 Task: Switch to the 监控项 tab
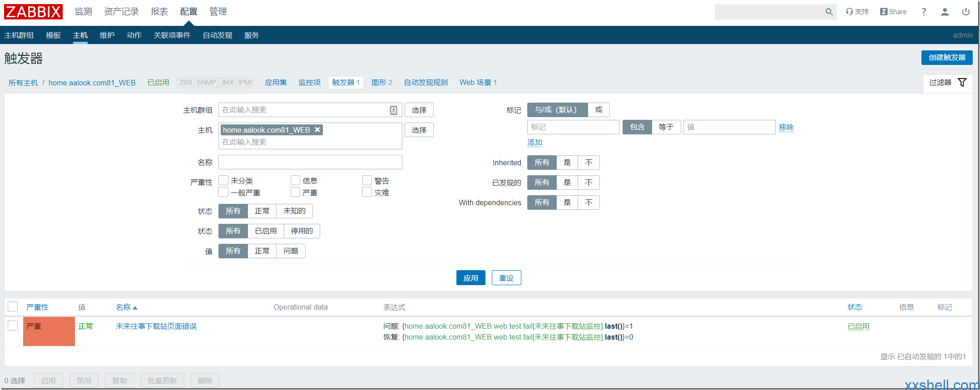(x=309, y=83)
